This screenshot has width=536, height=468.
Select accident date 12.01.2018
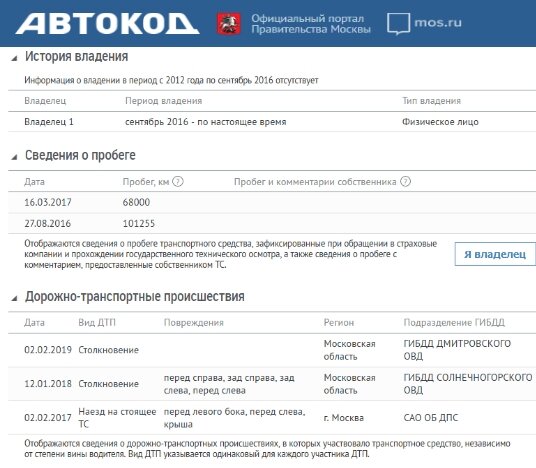point(48,384)
